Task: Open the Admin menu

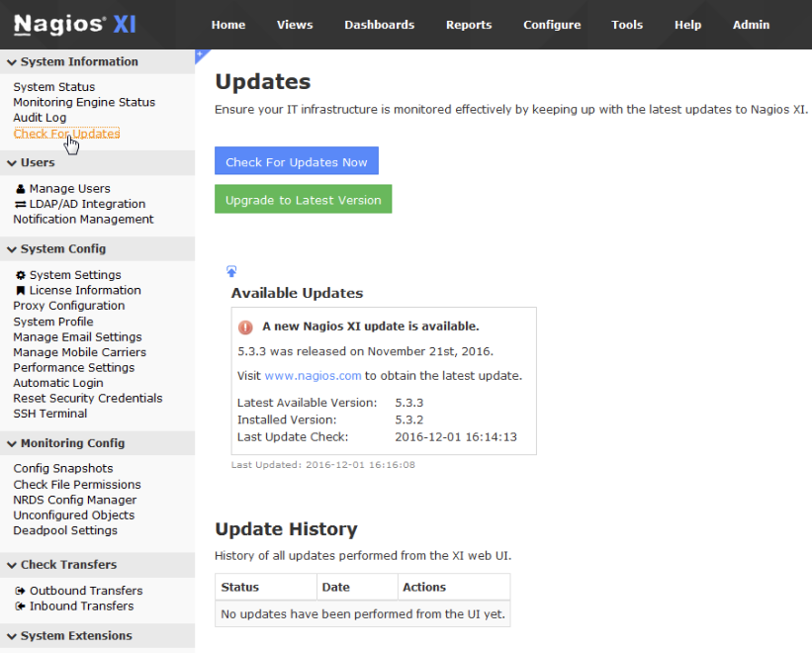Action: tap(751, 25)
